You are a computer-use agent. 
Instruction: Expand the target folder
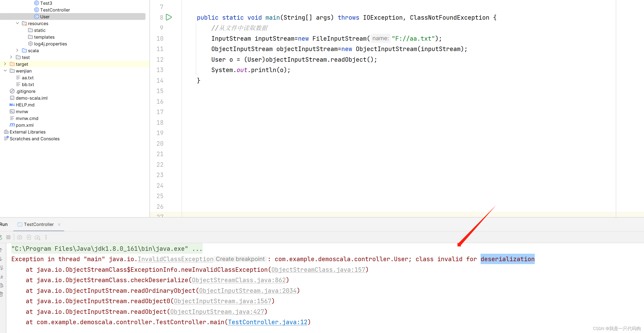click(x=5, y=64)
